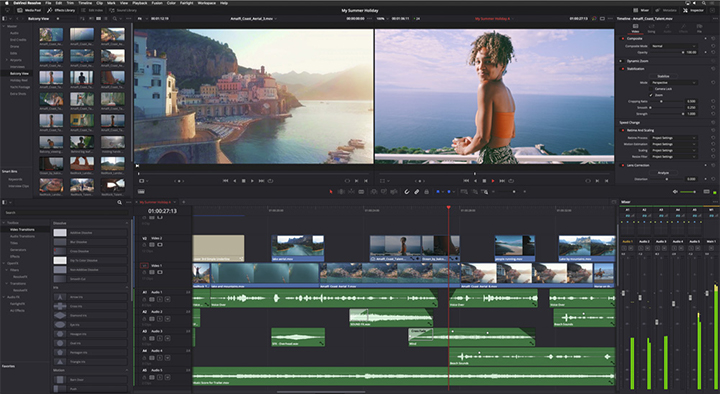Open the Playback menu

140,3
